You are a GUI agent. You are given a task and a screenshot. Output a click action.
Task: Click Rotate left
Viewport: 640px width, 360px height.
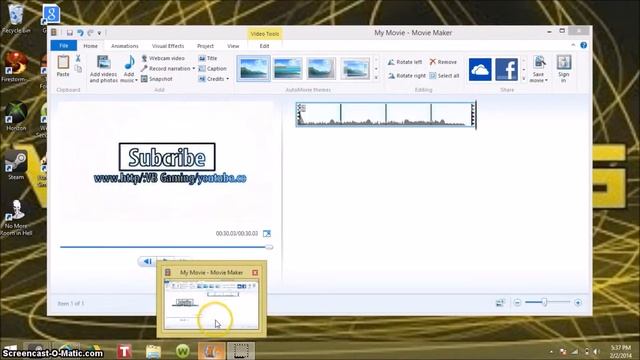(x=404, y=62)
